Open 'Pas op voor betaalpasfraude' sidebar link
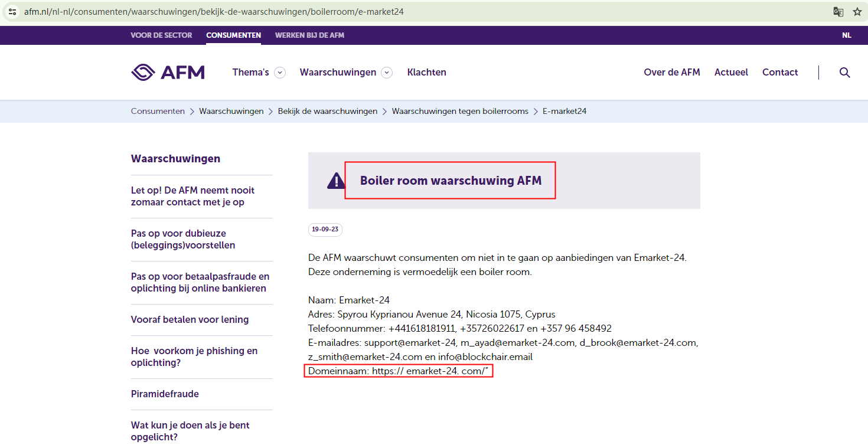 click(200, 282)
